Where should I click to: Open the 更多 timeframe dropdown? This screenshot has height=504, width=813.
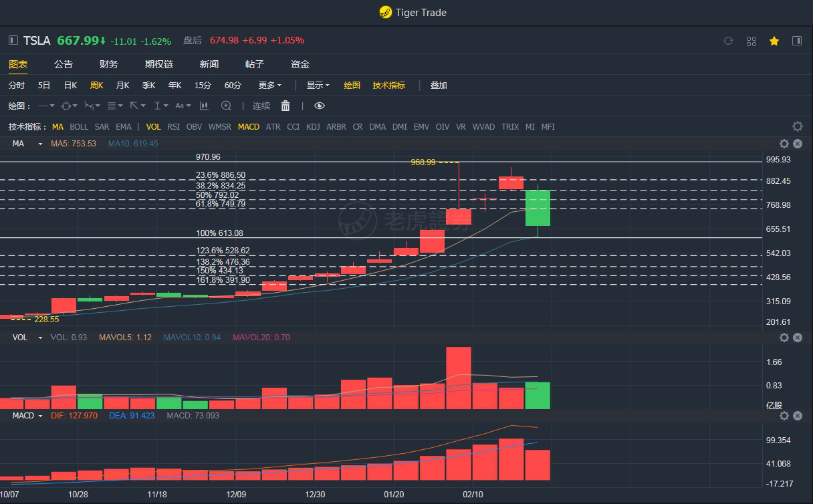269,86
